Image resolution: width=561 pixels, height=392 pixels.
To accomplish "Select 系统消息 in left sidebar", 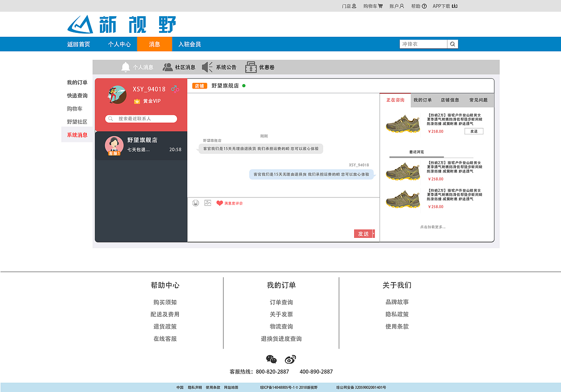I will click(x=77, y=135).
